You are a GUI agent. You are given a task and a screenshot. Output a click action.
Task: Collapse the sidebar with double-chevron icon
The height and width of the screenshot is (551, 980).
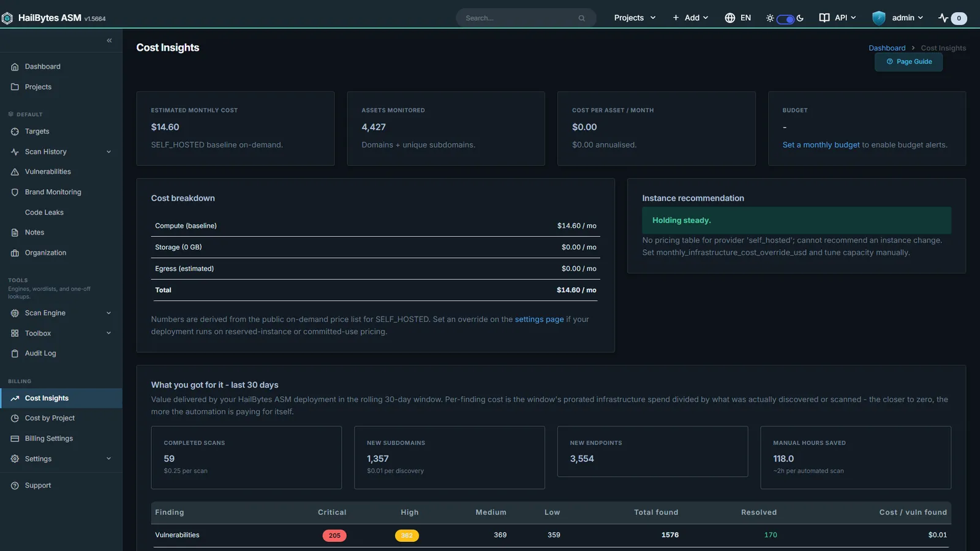[x=109, y=40]
